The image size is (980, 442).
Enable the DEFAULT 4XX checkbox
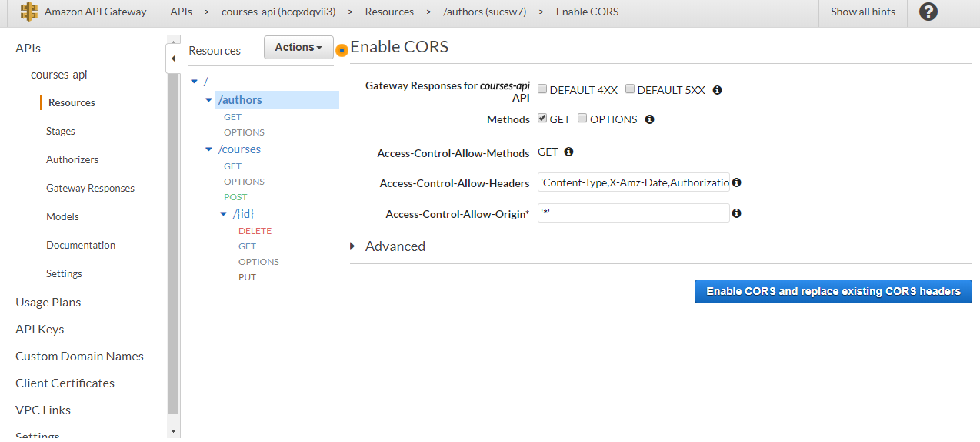[x=542, y=89]
